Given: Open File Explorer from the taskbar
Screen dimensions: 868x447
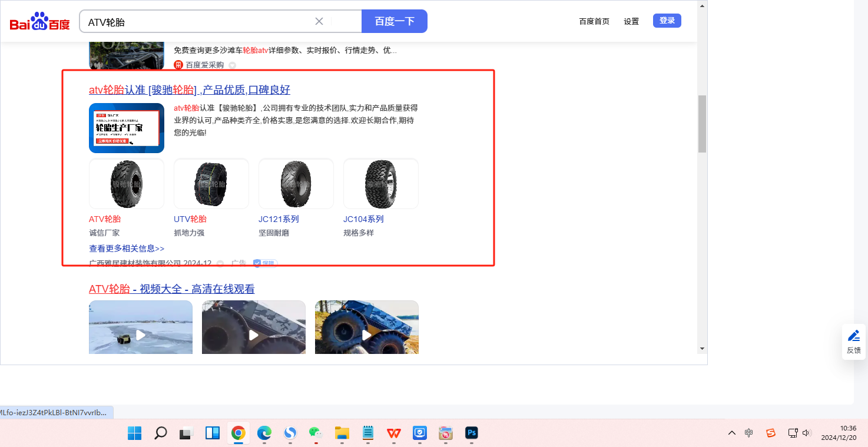Looking at the screenshot, I should (x=342, y=433).
